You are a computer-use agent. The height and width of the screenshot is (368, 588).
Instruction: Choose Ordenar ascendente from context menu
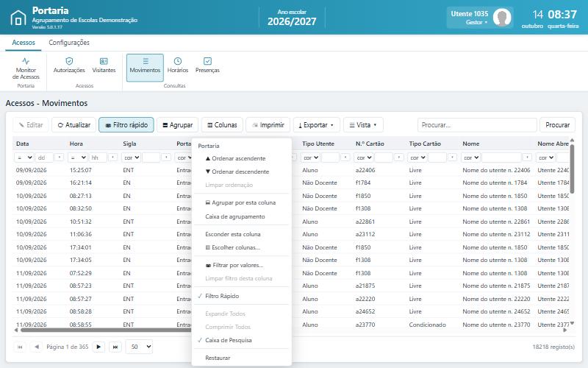[x=242, y=158]
